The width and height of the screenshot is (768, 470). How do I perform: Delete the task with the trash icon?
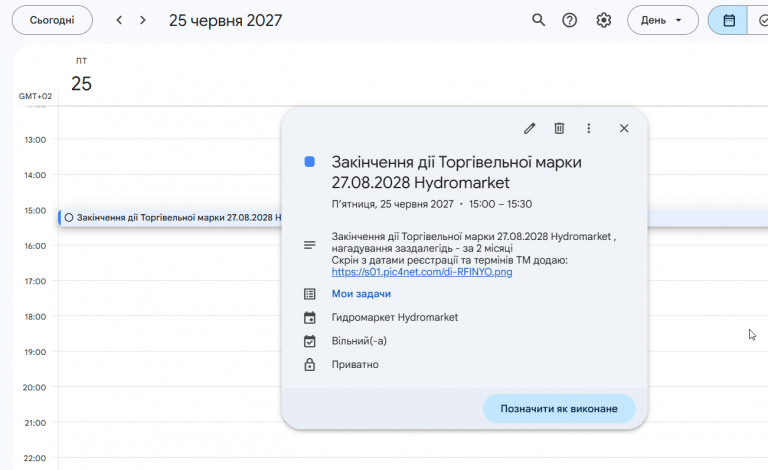tap(559, 128)
